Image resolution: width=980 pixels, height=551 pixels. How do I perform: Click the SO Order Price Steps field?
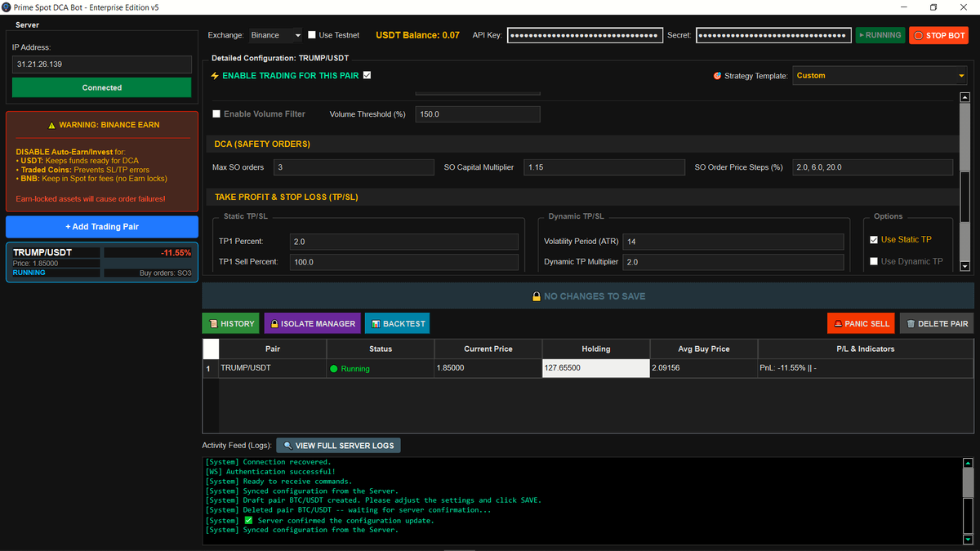pyautogui.click(x=873, y=167)
